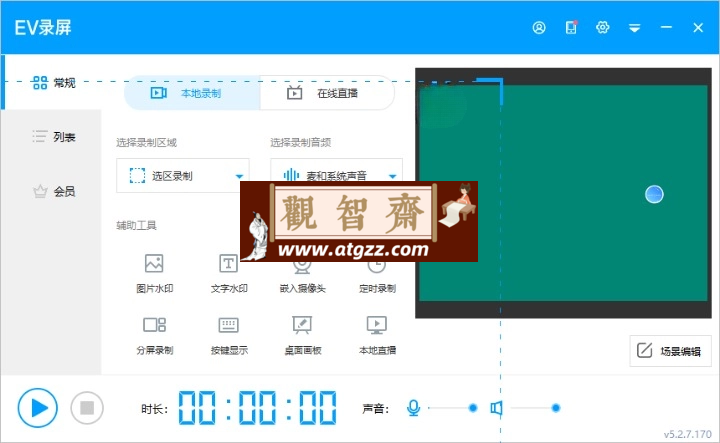The image size is (720, 443).
Task: Open the 列表 sidebar tab
Action: click(53, 137)
